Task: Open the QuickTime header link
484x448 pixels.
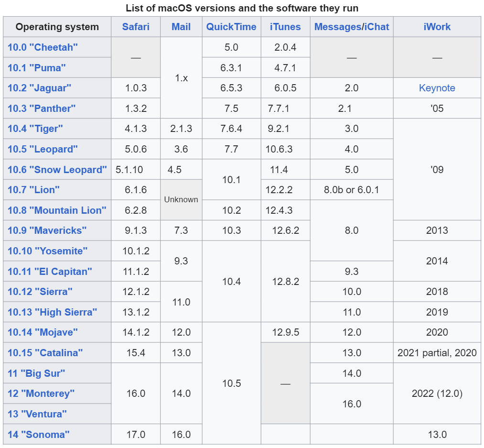Action: point(231,27)
